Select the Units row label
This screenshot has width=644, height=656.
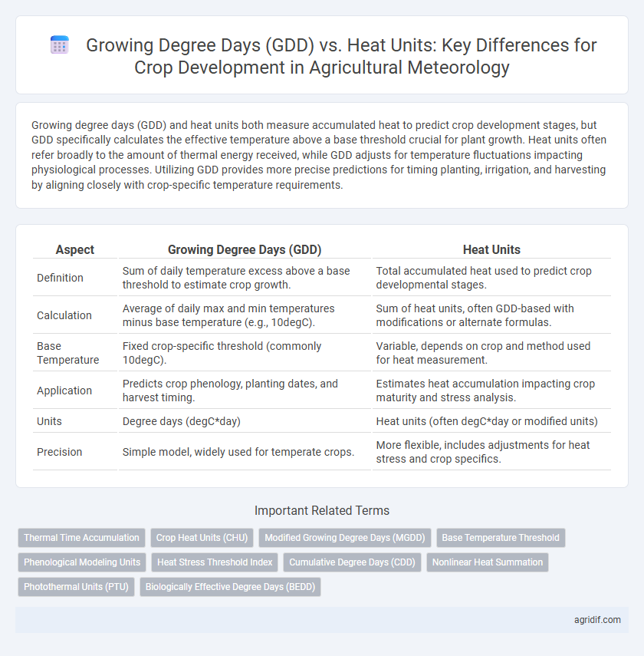(x=49, y=421)
